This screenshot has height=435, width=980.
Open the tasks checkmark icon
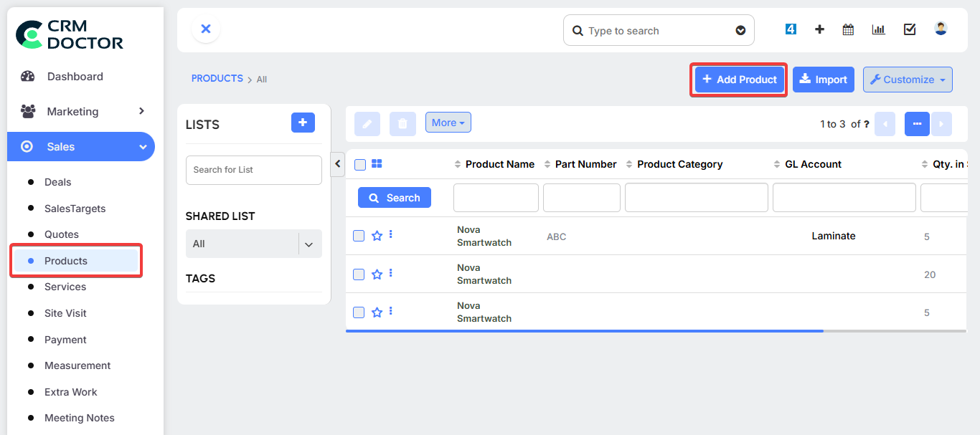910,29
